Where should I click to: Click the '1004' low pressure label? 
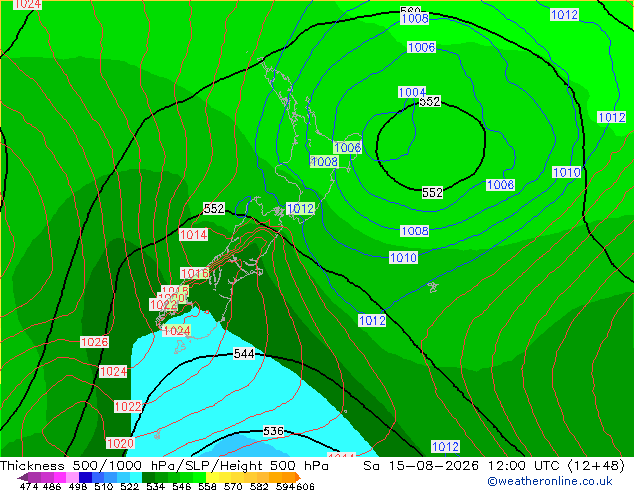click(412, 92)
